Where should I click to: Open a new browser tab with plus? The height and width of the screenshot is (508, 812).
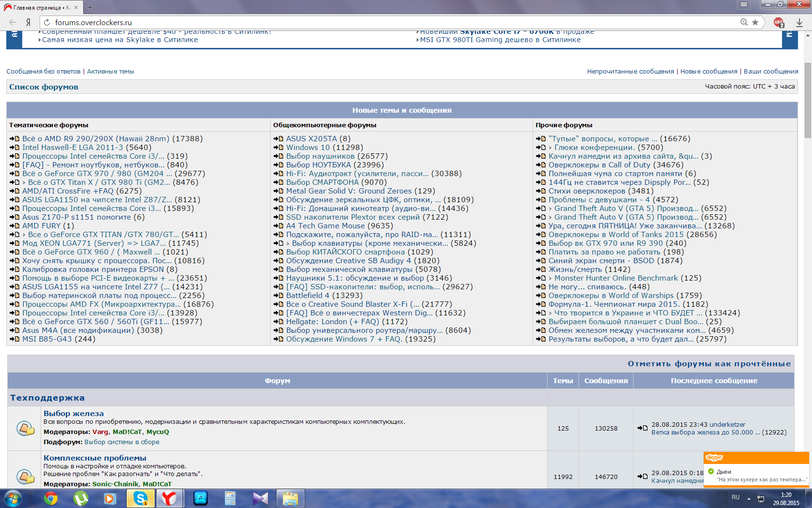[x=90, y=7]
